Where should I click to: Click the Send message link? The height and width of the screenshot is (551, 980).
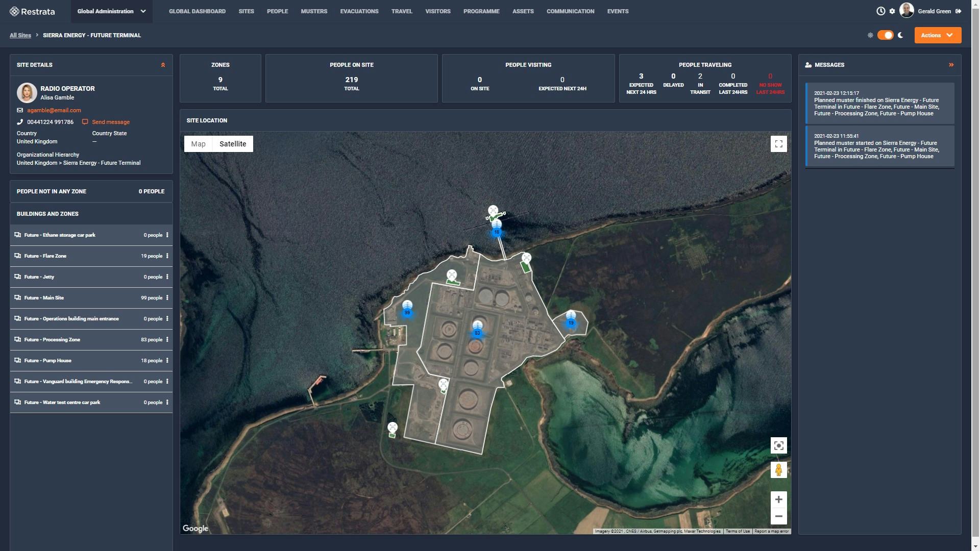[110, 122]
